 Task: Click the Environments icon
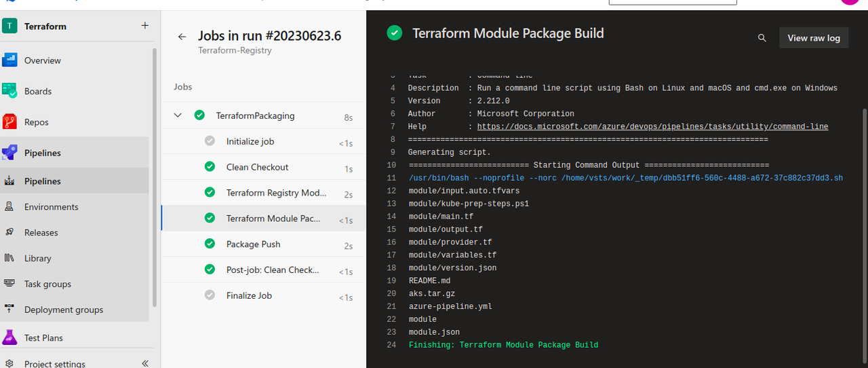pos(9,207)
